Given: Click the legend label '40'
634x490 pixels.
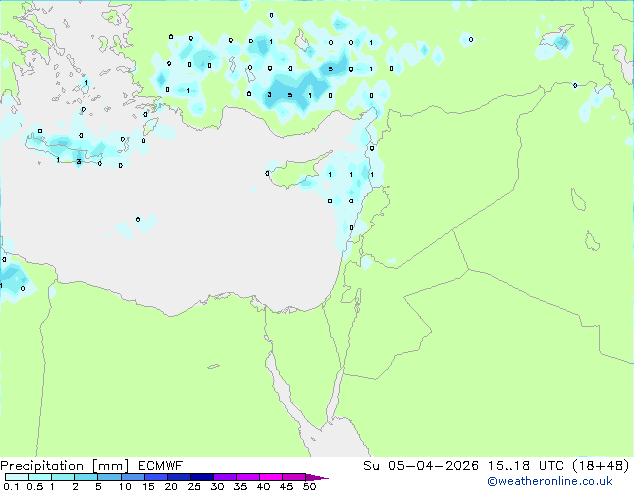Looking at the screenshot, I should pos(263,486).
